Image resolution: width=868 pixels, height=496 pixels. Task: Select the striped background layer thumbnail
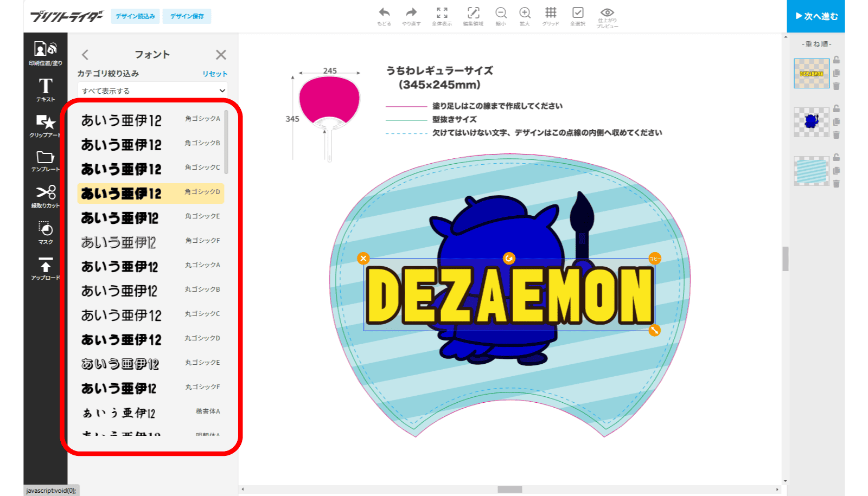pyautogui.click(x=812, y=171)
